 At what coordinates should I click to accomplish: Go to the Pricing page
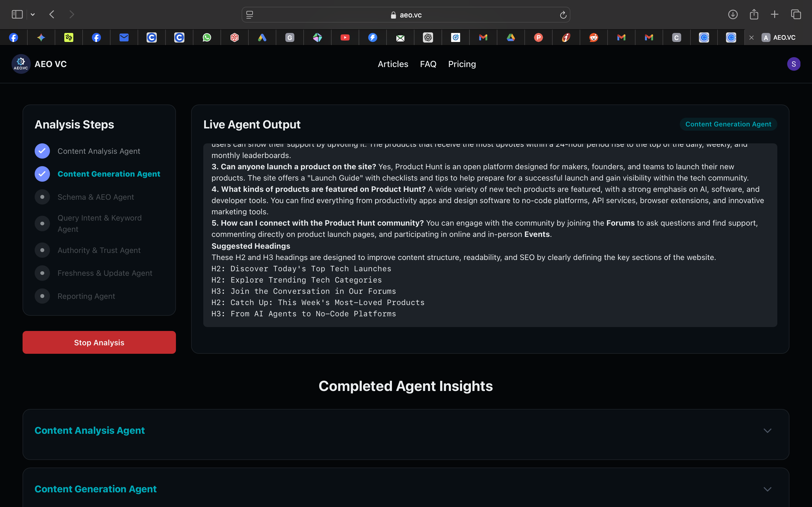pos(462,64)
